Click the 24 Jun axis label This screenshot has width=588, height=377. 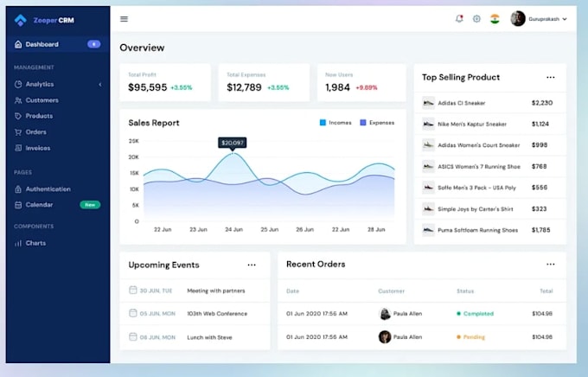pos(233,230)
